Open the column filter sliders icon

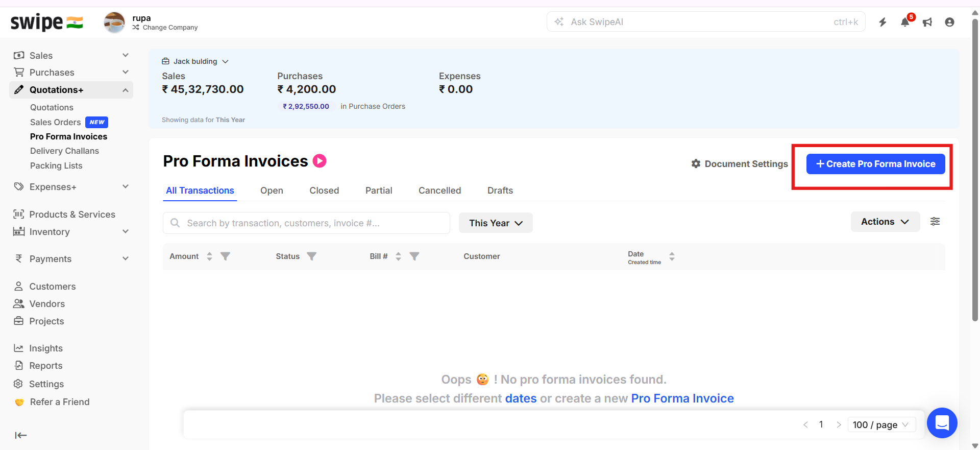tap(935, 221)
